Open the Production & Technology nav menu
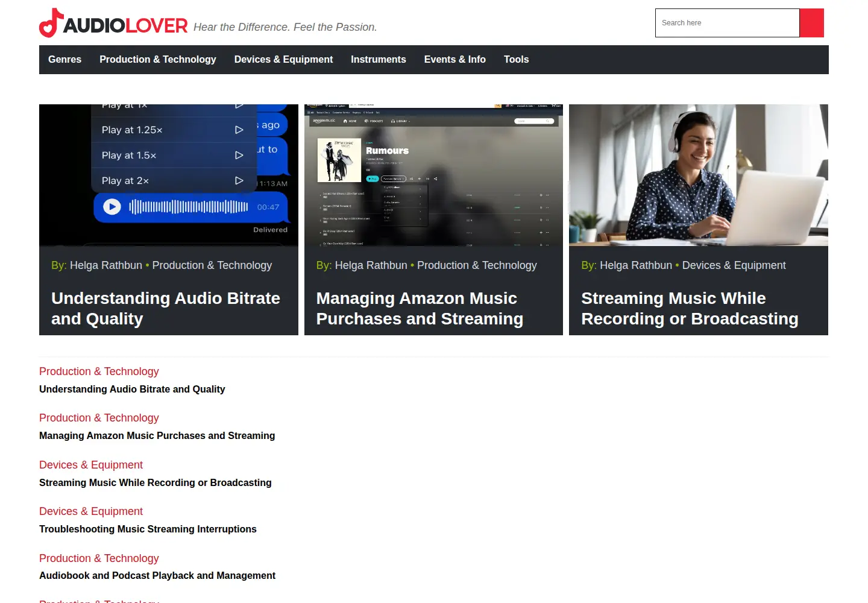 pos(158,59)
